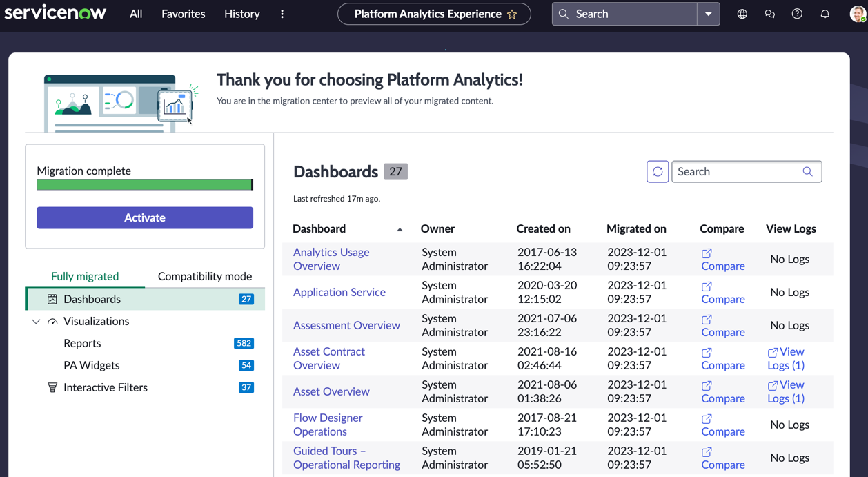This screenshot has height=477, width=868.
Task: Compare the Assessment Overview dashboard
Action: tap(722, 326)
